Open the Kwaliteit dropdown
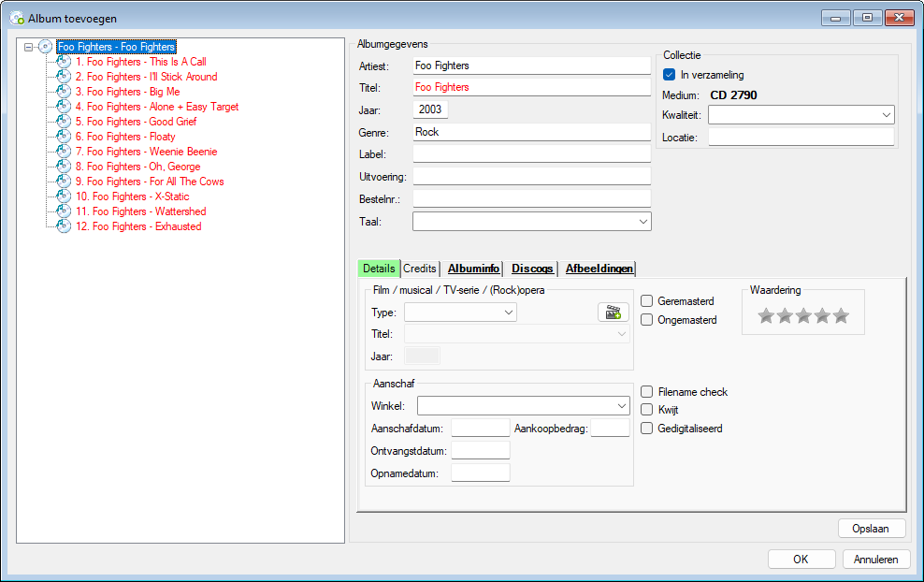This screenshot has width=924, height=582. pos(887,115)
